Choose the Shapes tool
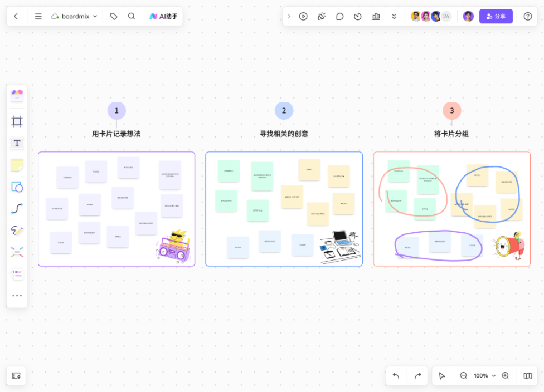Image resolution: width=544 pixels, height=392 pixels. pos(17,187)
